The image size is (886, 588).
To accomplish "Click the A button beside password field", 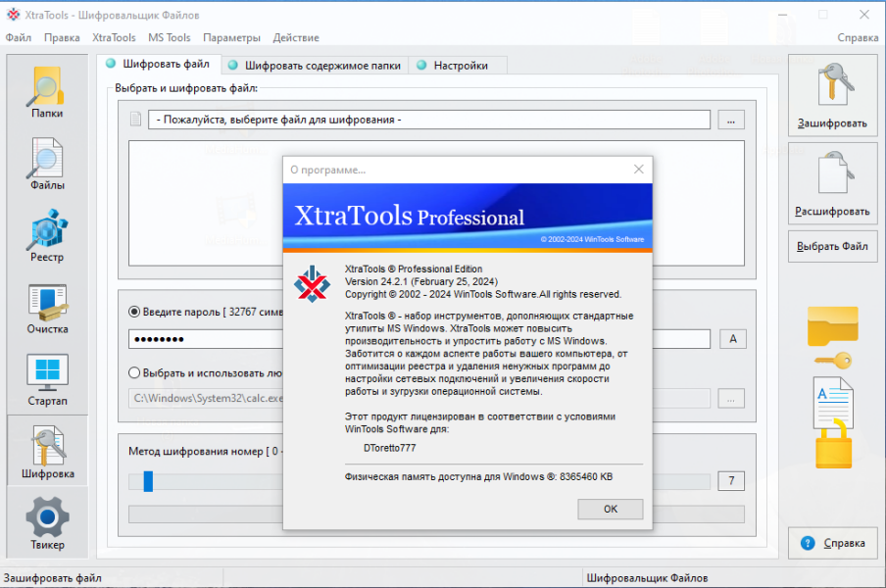I will click(733, 339).
